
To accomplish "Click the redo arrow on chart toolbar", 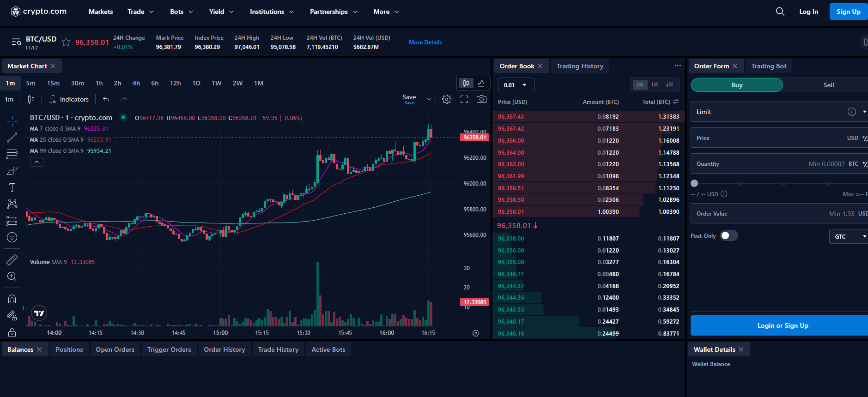I will pyautogui.click(x=123, y=99).
